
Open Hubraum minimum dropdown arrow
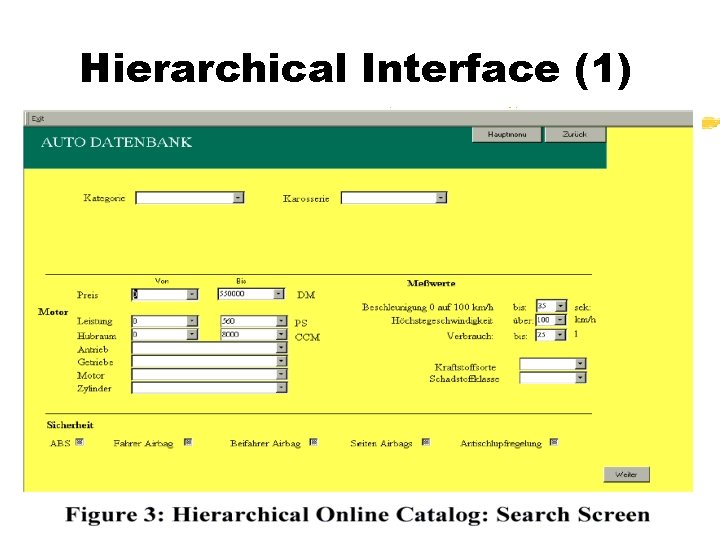pos(192,334)
